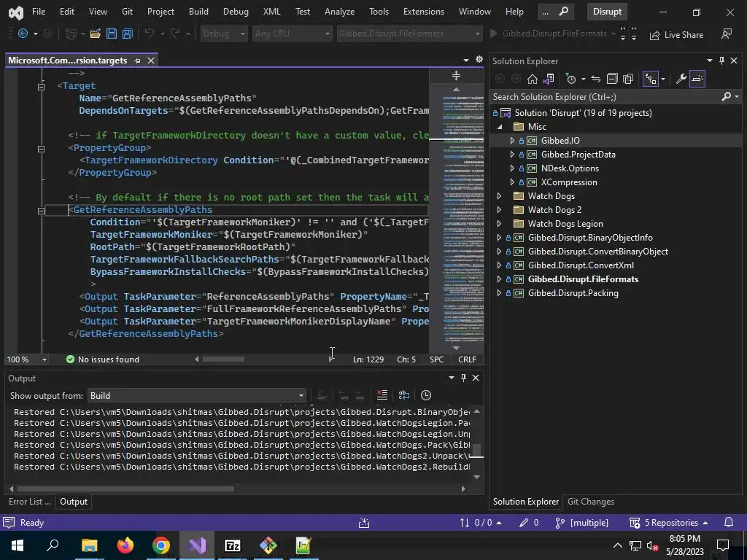Screen dimensions: 747x560
Task: Open the Show output from Build dropdown
Action: 197,396
